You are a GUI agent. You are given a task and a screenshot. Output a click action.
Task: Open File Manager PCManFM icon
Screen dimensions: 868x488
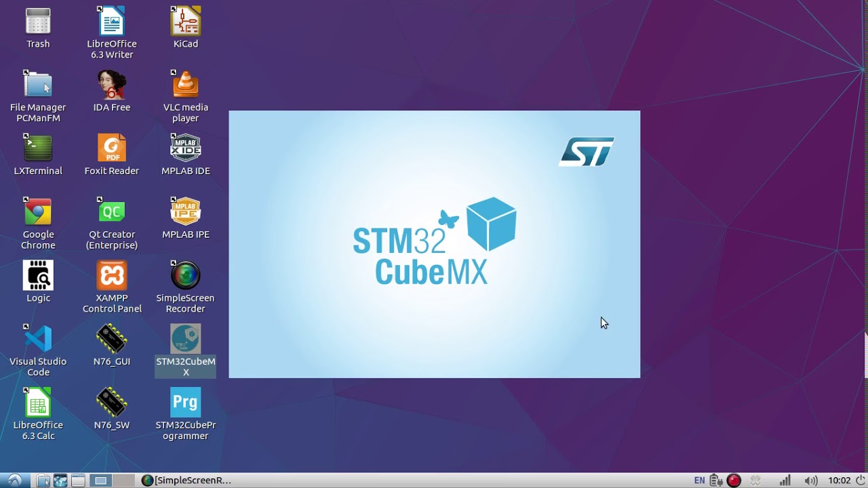coord(38,85)
